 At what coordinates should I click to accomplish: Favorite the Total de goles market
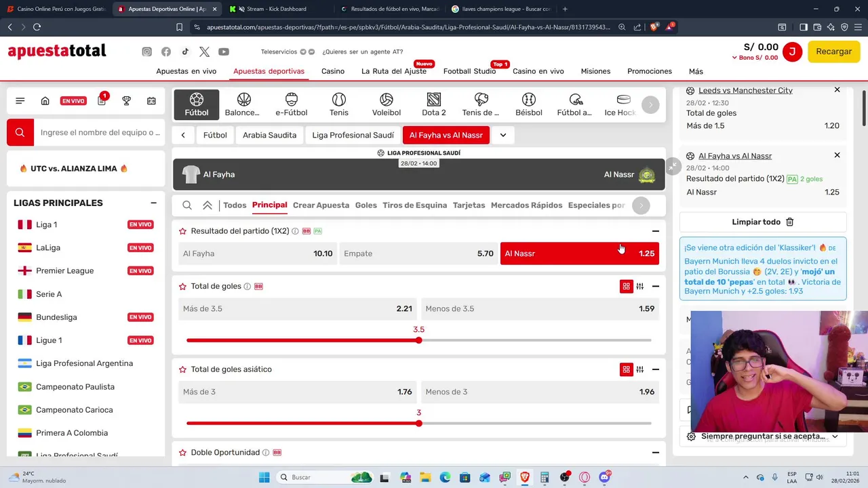click(x=182, y=287)
